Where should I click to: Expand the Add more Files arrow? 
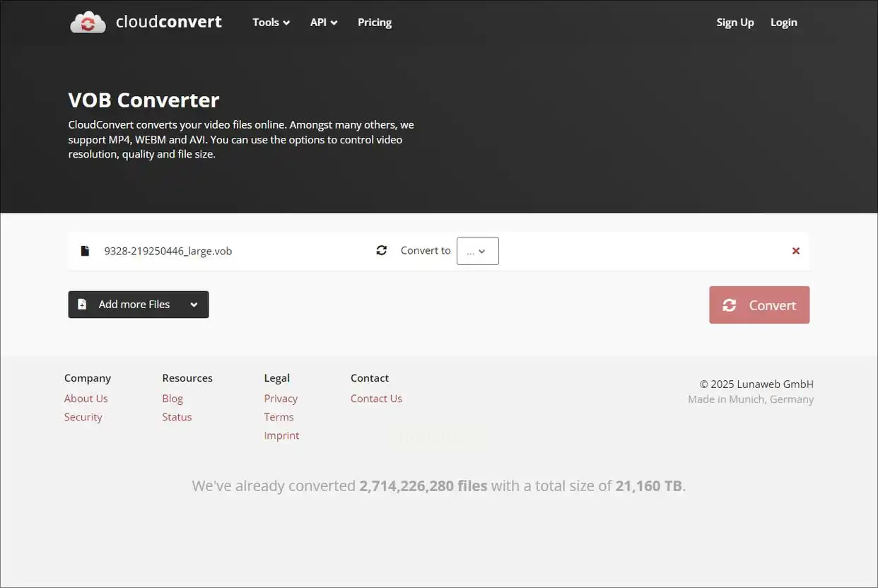pos(194,305)
